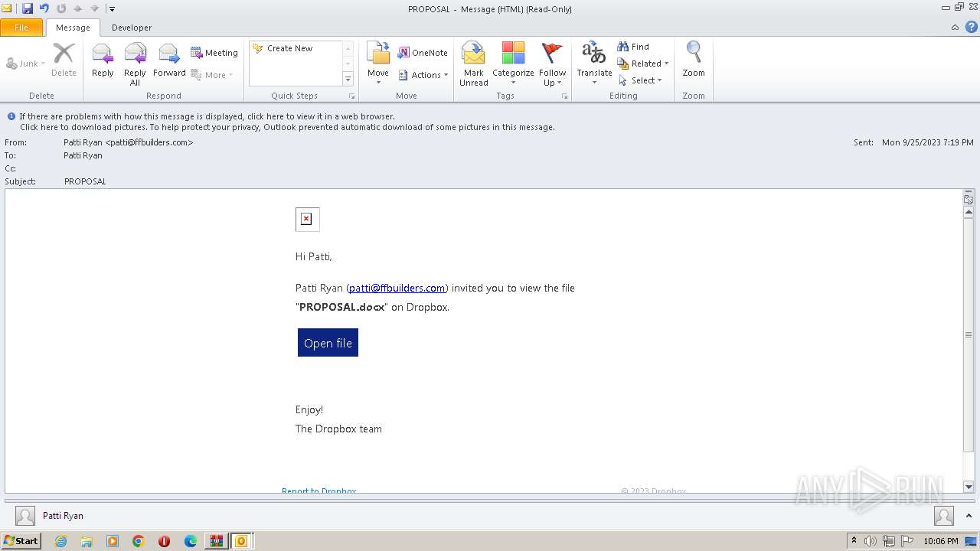
Task: Open the File tab
Action: coord(21,28)
